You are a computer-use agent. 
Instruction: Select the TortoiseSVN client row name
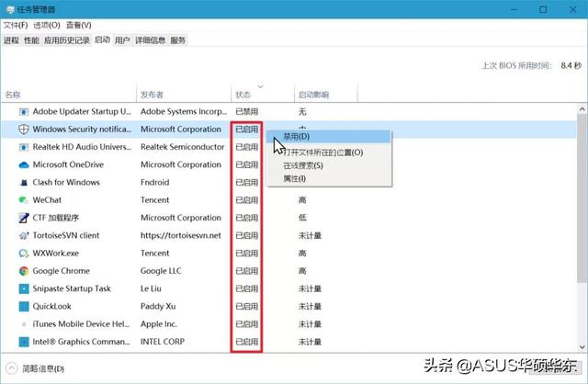tap(66, 235)
